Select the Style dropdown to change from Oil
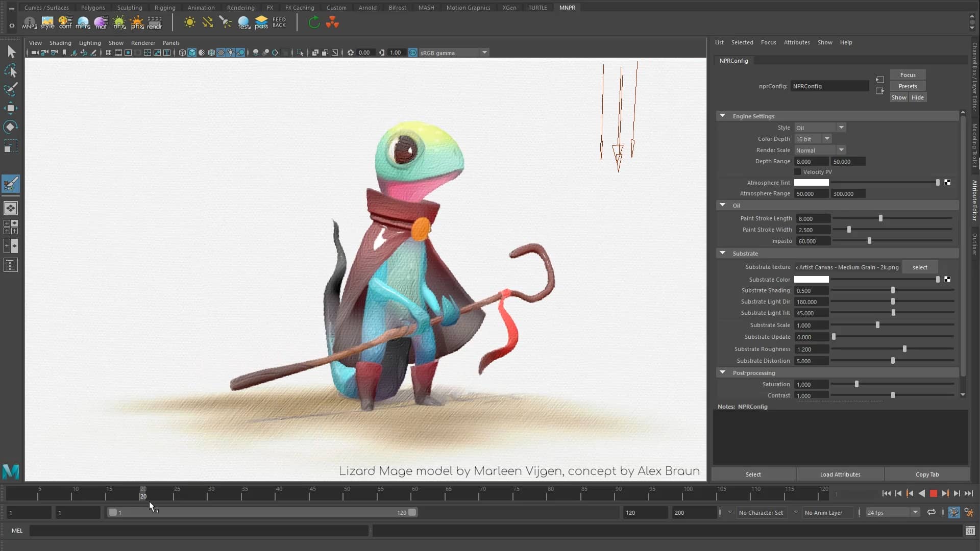 click(819, 127)
